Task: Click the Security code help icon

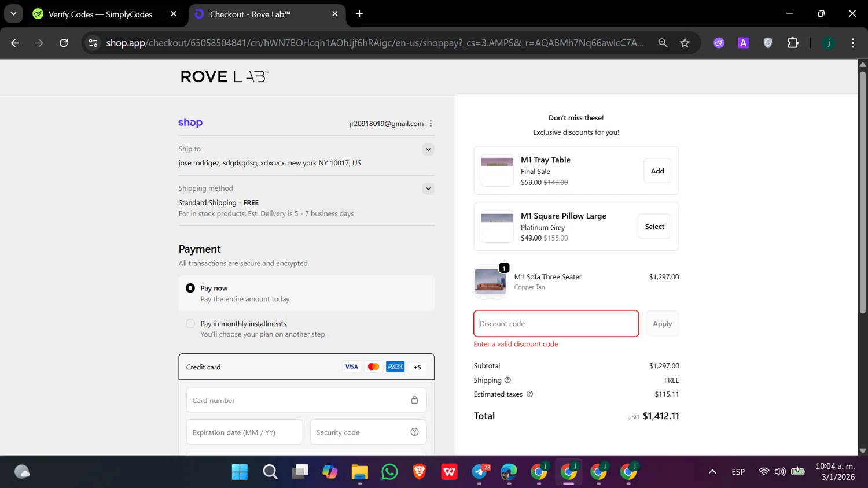Action: [414, 432]
